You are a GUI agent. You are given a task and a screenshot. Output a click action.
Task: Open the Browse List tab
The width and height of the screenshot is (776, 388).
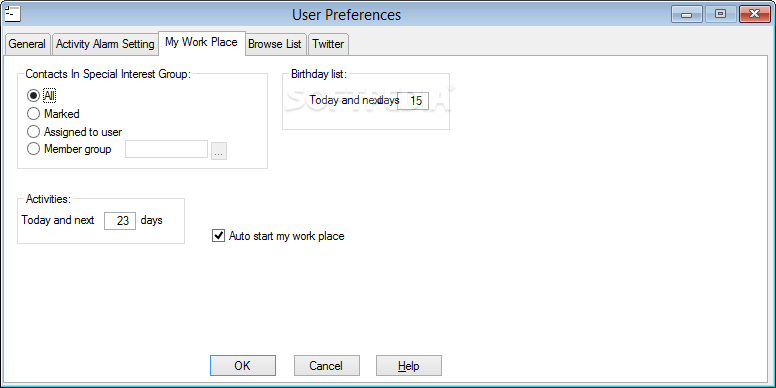[x=275, y=44]
